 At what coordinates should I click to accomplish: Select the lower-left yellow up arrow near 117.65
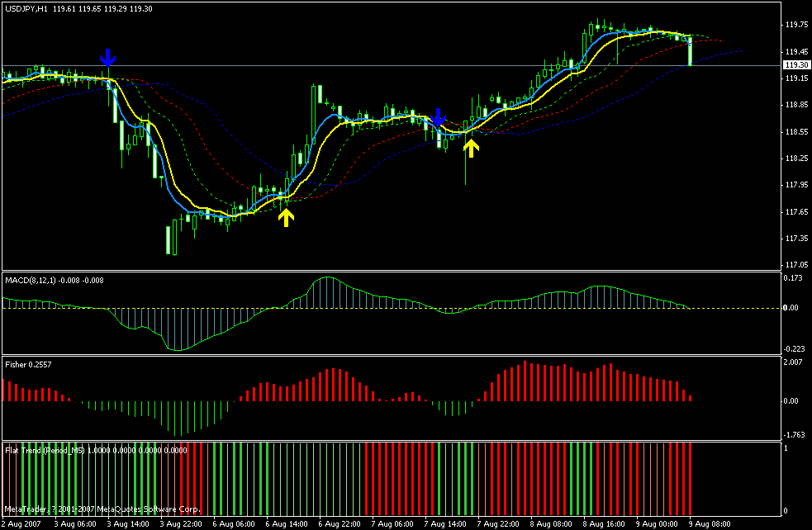click(x=286, y=217)
